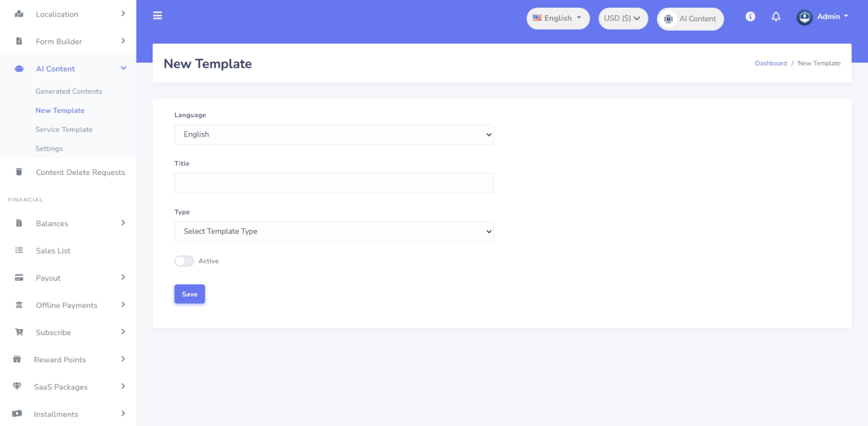Open the Language select dropdown in form
The image size is (868, 426).
tap(333, 134)
